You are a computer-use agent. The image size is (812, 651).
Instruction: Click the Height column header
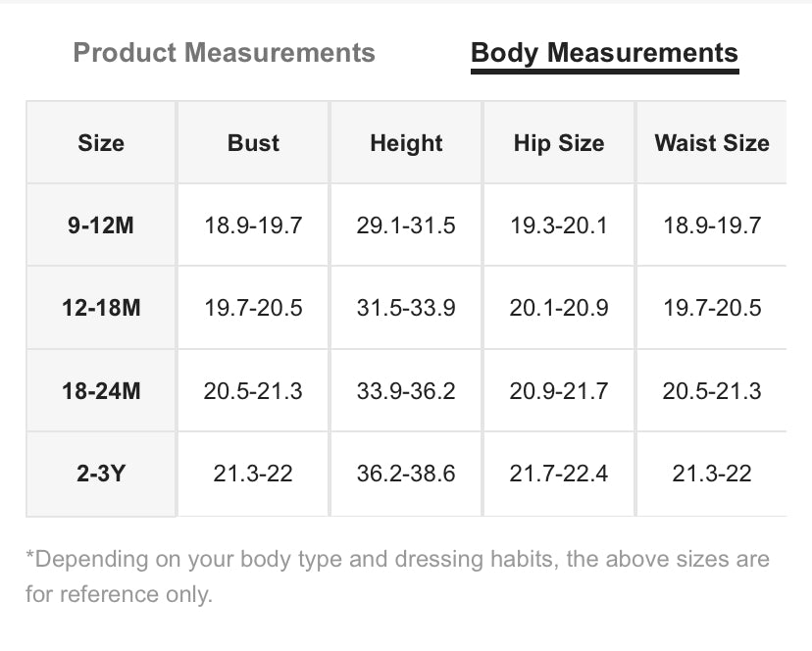(406, 143)
